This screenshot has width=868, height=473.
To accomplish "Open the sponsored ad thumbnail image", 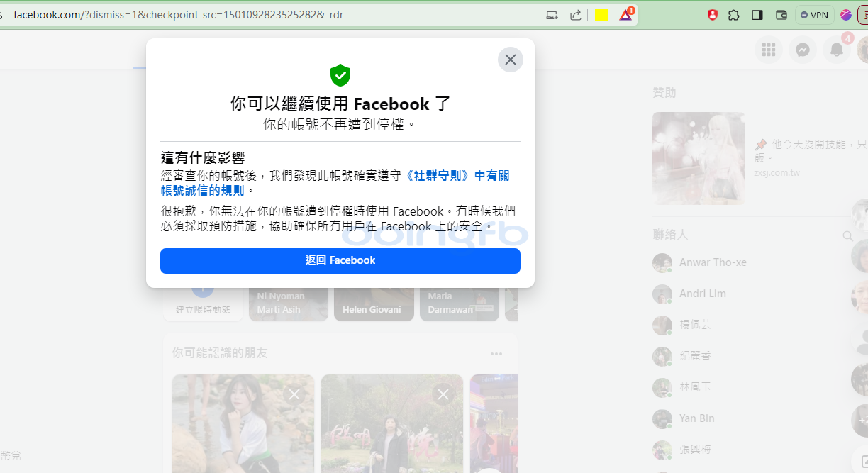I will click(699, 158).
